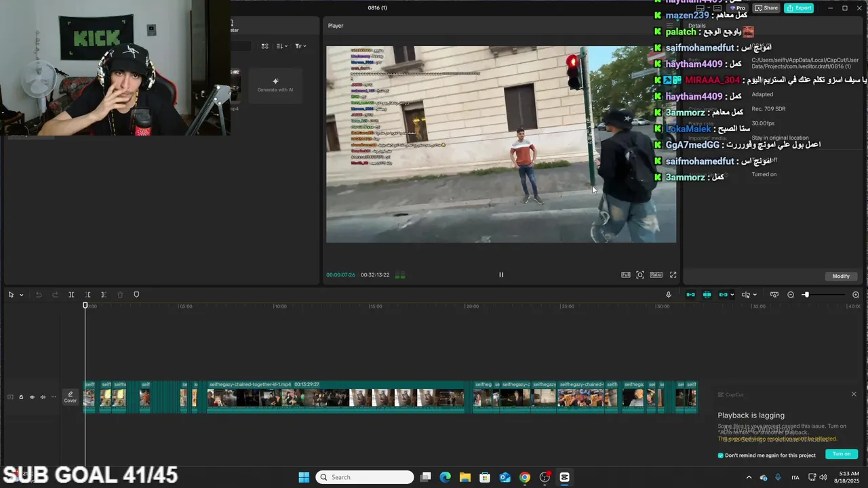Add a marker with the shield icon
Image resolution: width=868 pixels, height=488 pixels.
(x=136, y=295)
